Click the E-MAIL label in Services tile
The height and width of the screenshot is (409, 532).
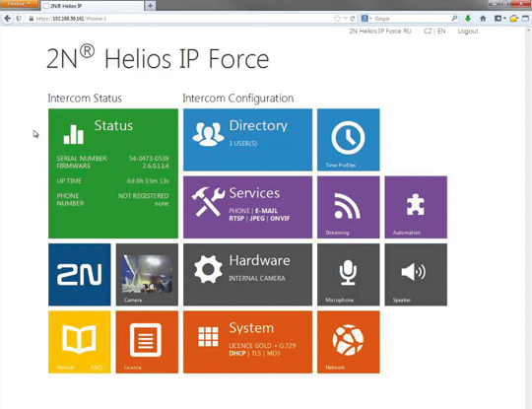(x=266, y=211)
